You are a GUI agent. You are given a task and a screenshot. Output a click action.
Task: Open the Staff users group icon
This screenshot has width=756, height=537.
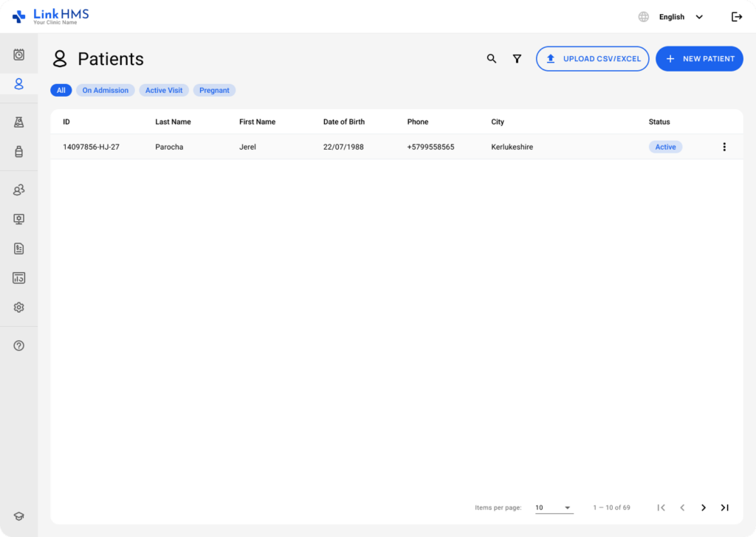click(x=18, y=190)
